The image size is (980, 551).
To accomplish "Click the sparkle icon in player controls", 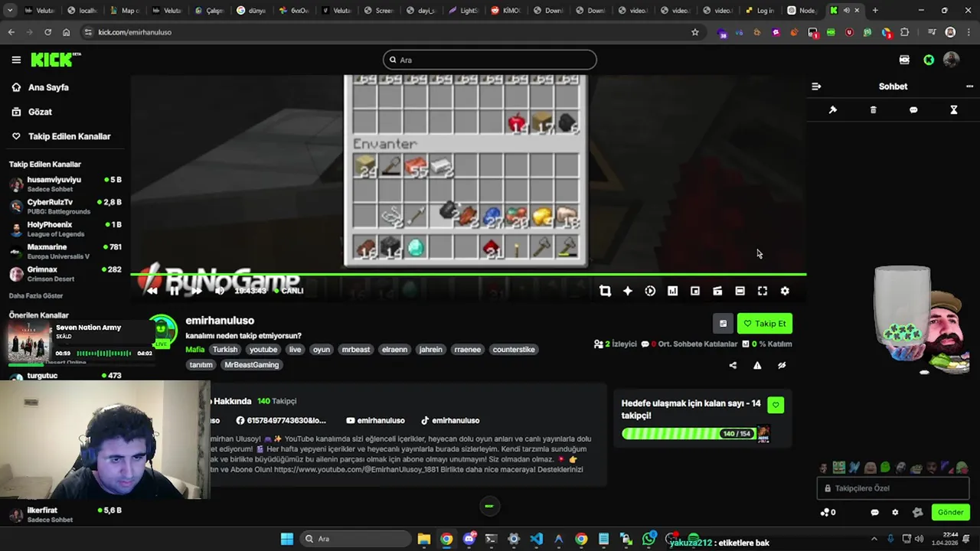I will (x=627, y=291).
